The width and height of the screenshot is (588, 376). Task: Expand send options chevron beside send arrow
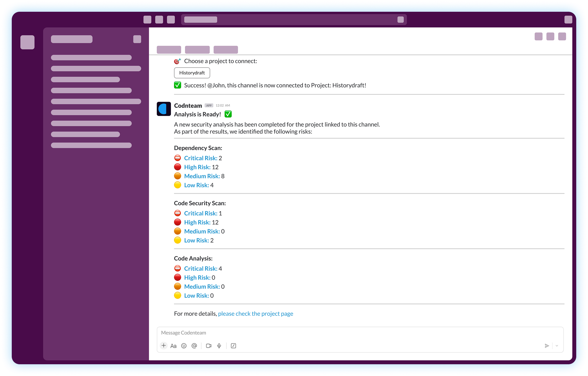[x=557, y=346]
